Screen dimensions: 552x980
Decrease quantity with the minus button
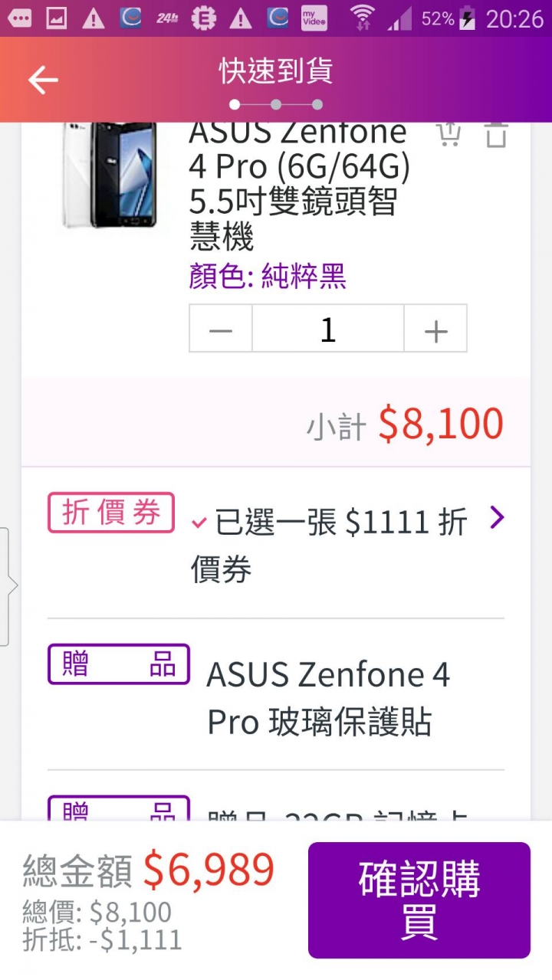221,329
